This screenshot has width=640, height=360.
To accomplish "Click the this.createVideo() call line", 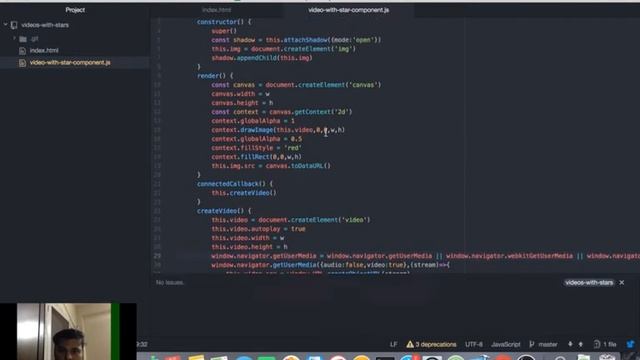I will tap(244, 193).
